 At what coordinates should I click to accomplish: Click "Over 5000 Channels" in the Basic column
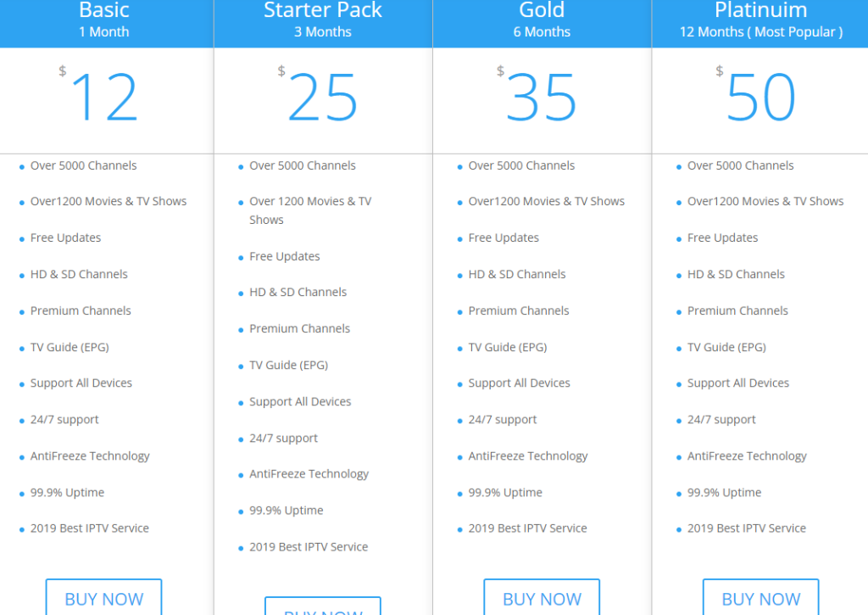83,165
